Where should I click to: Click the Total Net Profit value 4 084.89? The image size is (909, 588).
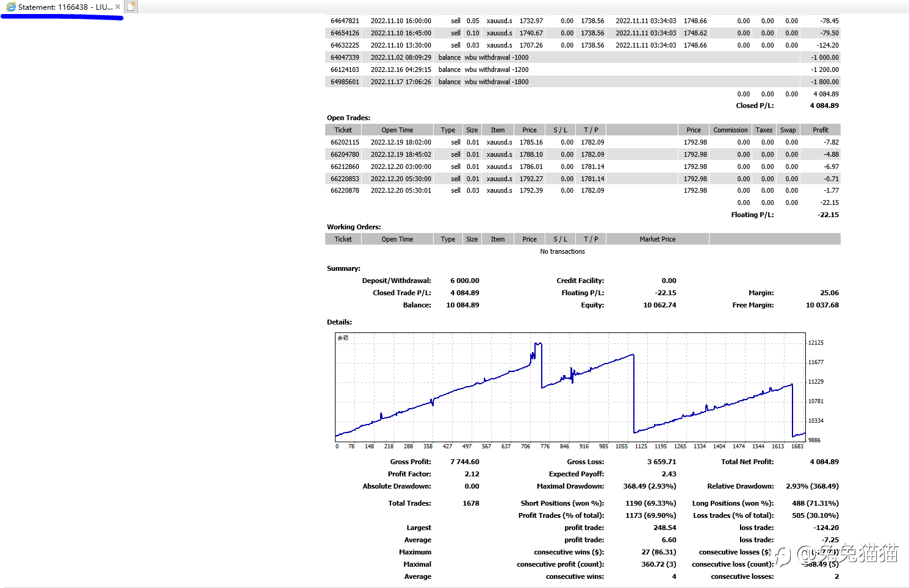[x=824, y=462]
